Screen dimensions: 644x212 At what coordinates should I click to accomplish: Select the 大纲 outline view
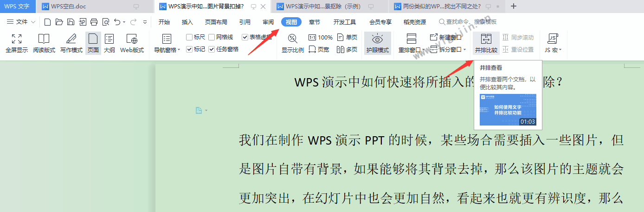tap(109, 44)
